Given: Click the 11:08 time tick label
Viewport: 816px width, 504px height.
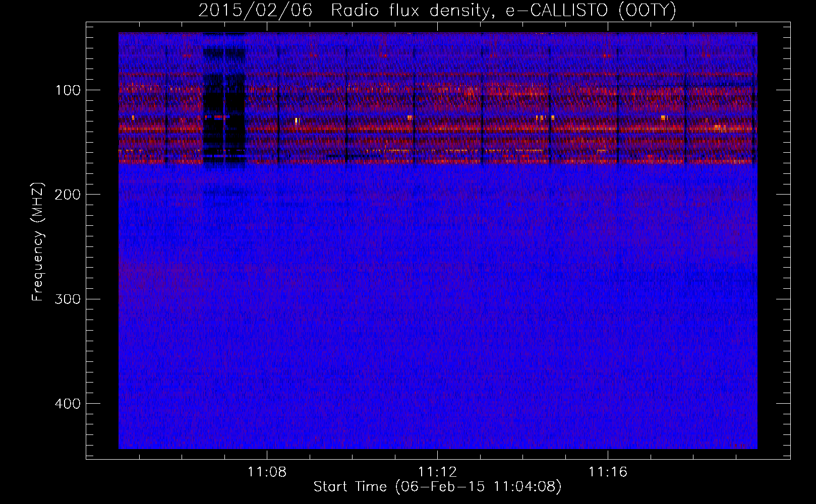Looking at the screenshot, I should click(267, 472).
